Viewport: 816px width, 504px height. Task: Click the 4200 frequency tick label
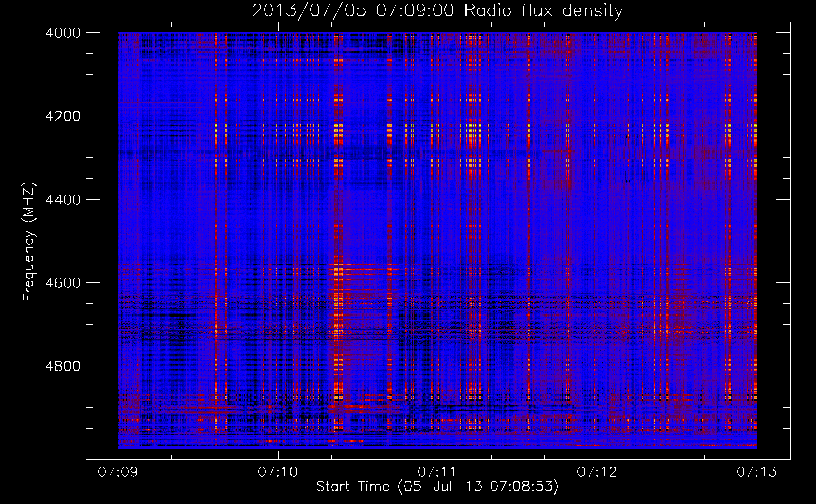click(63, 116)
